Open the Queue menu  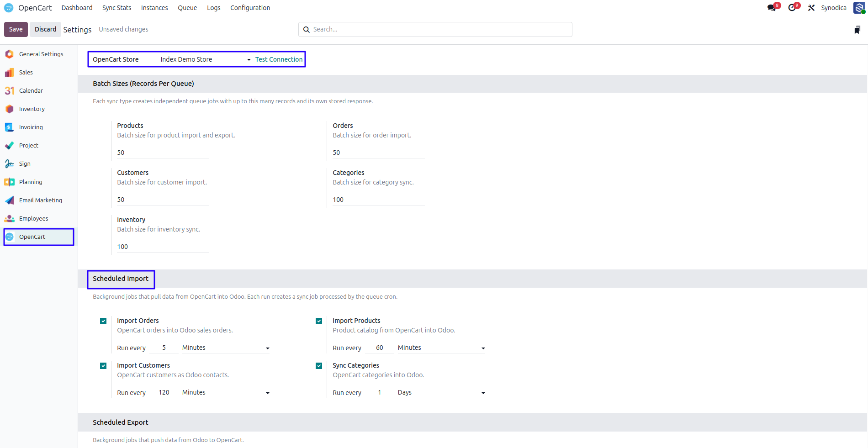point(187,8)
